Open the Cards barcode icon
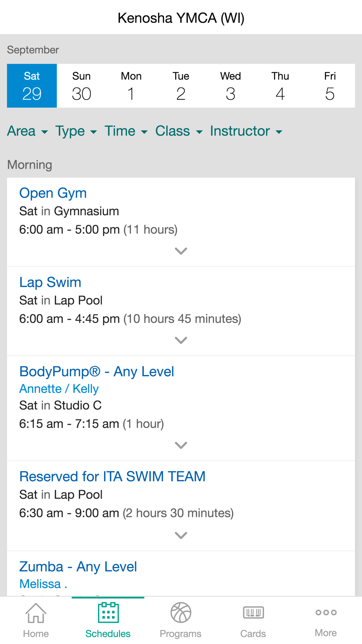This screenshot has height=644, width=362. (x=253, y=612)
